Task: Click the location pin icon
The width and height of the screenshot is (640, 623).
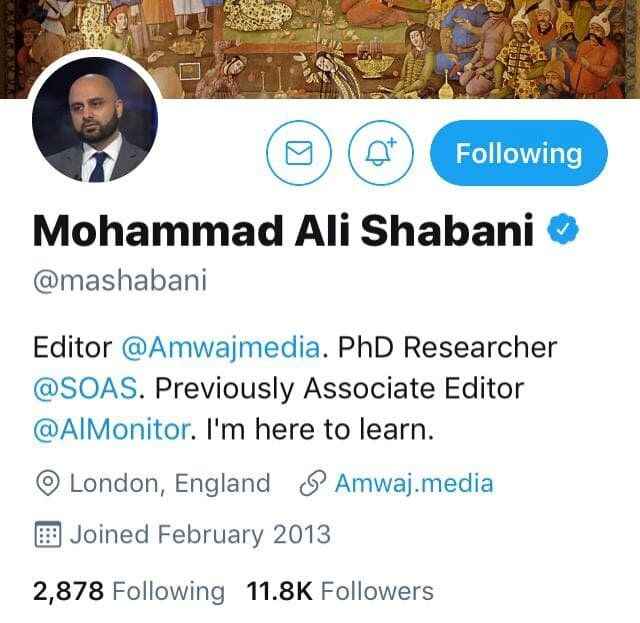Action: click(x=48, y=483)
